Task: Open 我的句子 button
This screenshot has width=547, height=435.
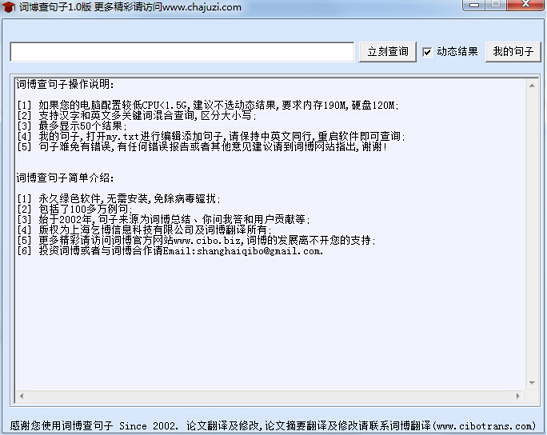Action: 513,52
